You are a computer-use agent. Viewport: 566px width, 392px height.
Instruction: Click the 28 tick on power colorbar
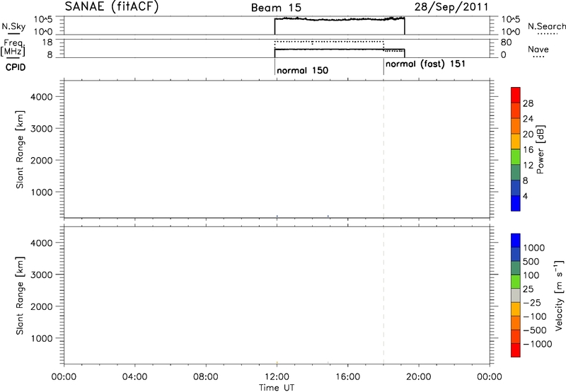(528, 103)
